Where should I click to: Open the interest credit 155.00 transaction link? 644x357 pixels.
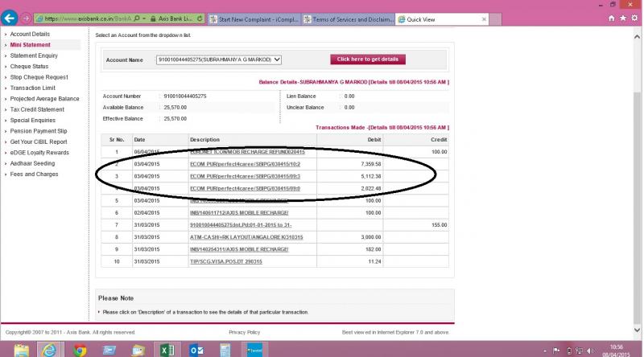click(241, 225)
